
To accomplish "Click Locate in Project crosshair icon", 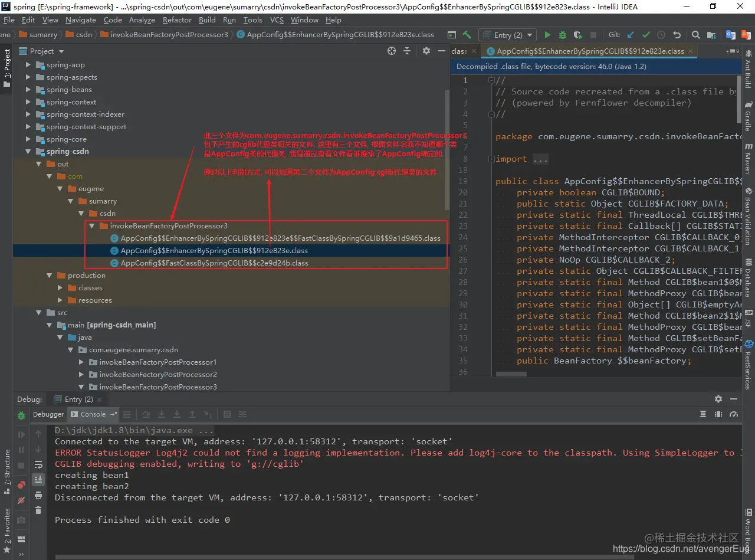I will (392, 51).
